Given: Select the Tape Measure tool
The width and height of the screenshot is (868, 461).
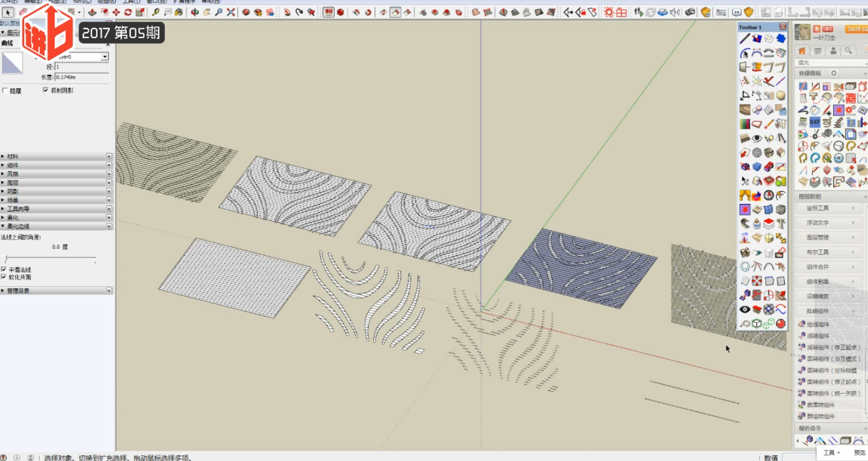Looking at the screenshot, I should [x=156, y=12].
